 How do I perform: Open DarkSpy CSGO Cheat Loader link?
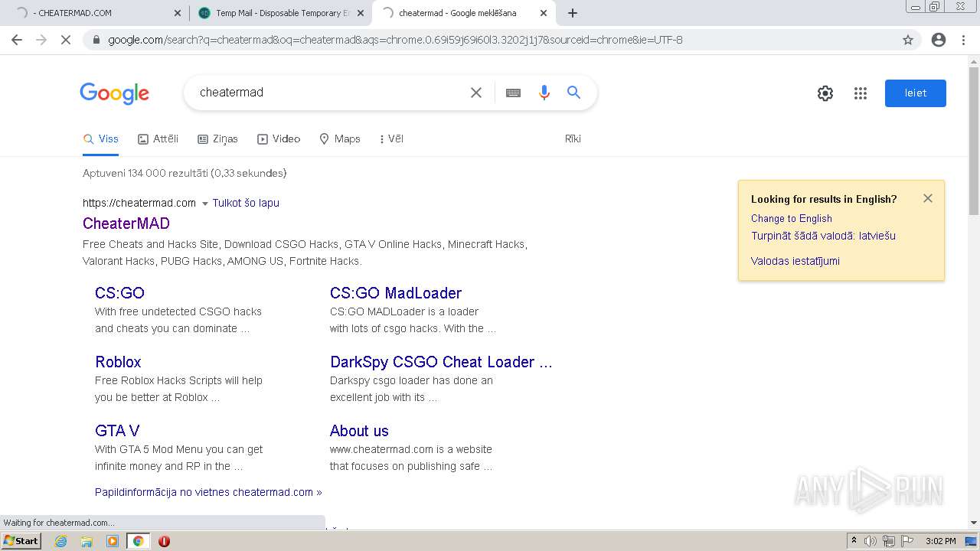tap(441, 362)
